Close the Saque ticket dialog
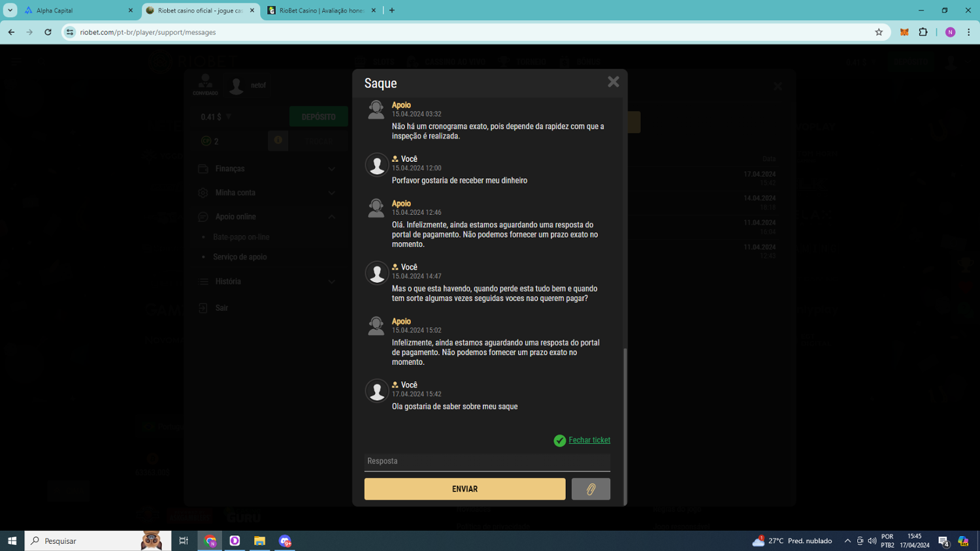980x551 pixels. (x=613, y=82)
